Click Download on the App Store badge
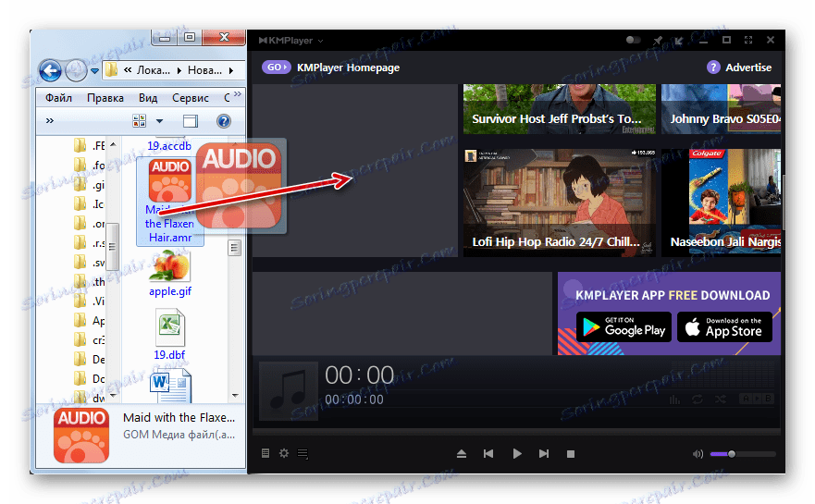The height and width of the screenshot is (504, 815). pos(724,326)
